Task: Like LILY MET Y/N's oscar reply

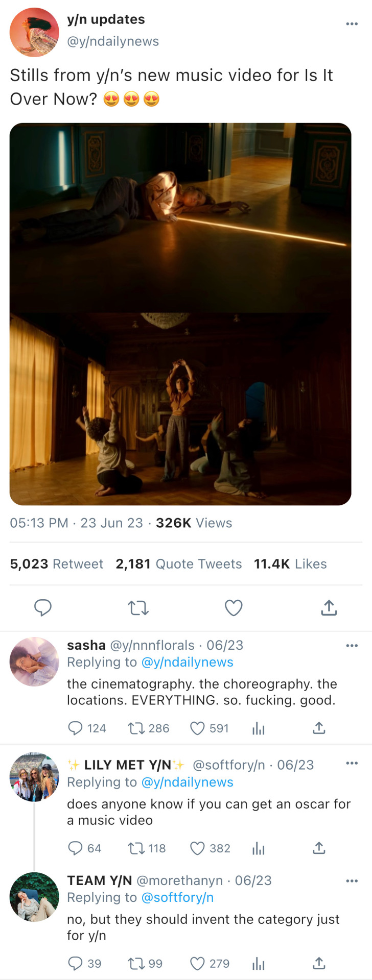Action: click(198, 848)
